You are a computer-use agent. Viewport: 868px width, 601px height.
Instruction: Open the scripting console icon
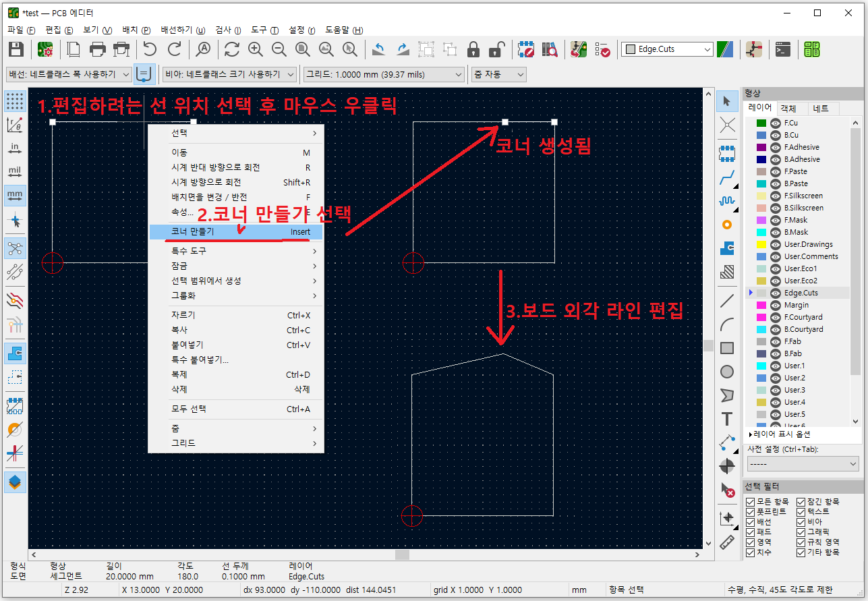(782, 49)
